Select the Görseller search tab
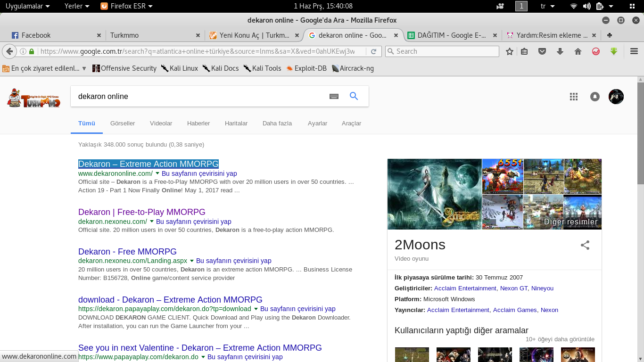Screen dimensions: 644x362 coord(123,123)
